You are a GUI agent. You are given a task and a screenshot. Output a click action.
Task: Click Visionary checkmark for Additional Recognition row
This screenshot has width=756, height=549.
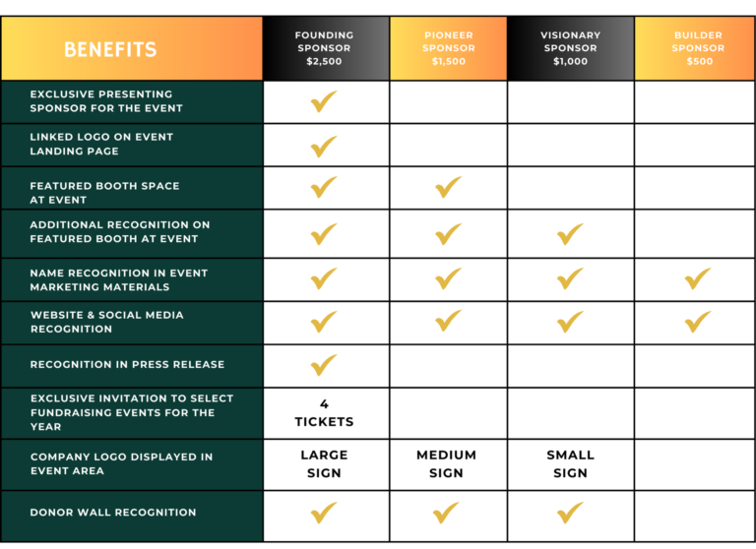tap(570, 234)
